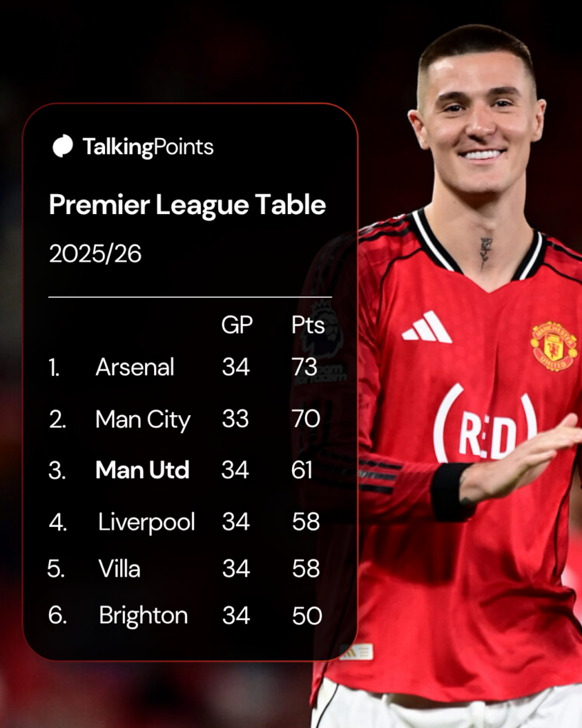Click the (RED) sponsor logo on the shirt
Screen dimensions: 582x728
[485, 424]
